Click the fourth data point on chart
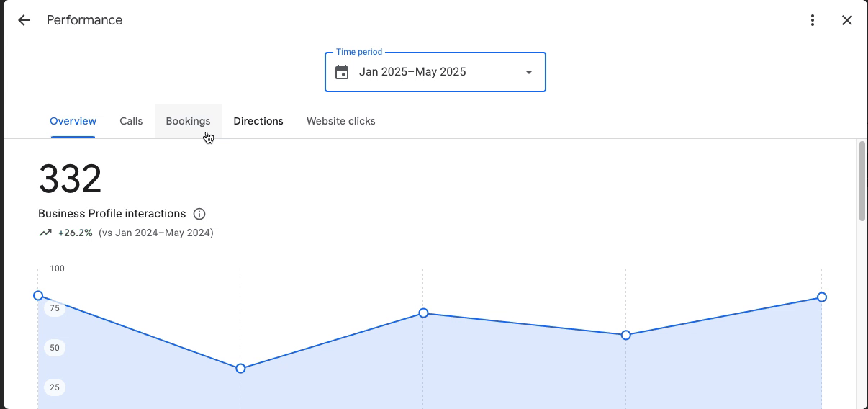 pos(625,335)
